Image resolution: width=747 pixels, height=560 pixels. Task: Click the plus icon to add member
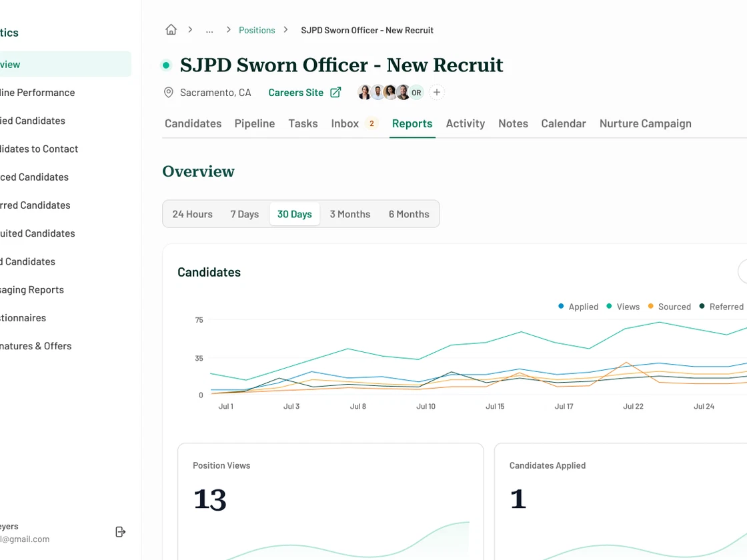click(x=437, y=93)
